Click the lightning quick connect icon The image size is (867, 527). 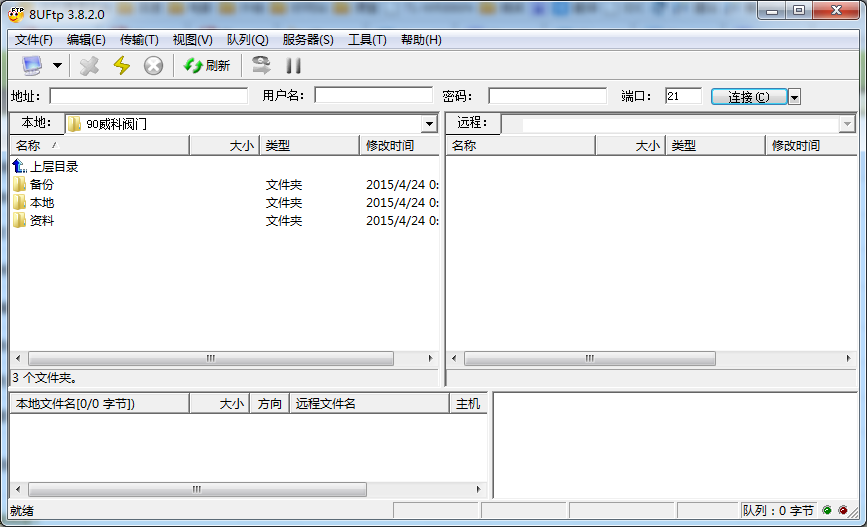[x=122, y=66]
